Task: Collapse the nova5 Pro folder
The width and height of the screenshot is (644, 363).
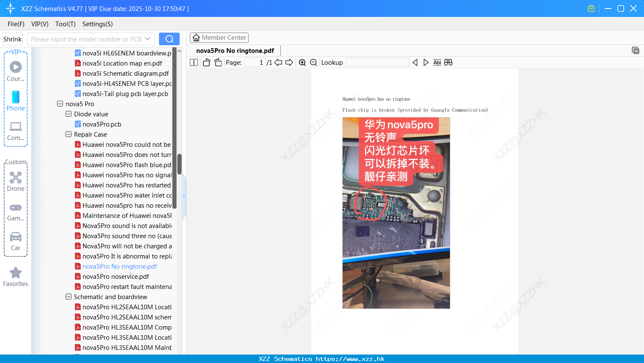Action: (60, 104)
